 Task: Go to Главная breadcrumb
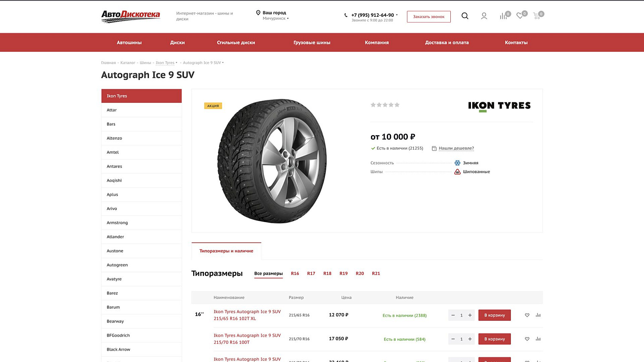point(109,63)
